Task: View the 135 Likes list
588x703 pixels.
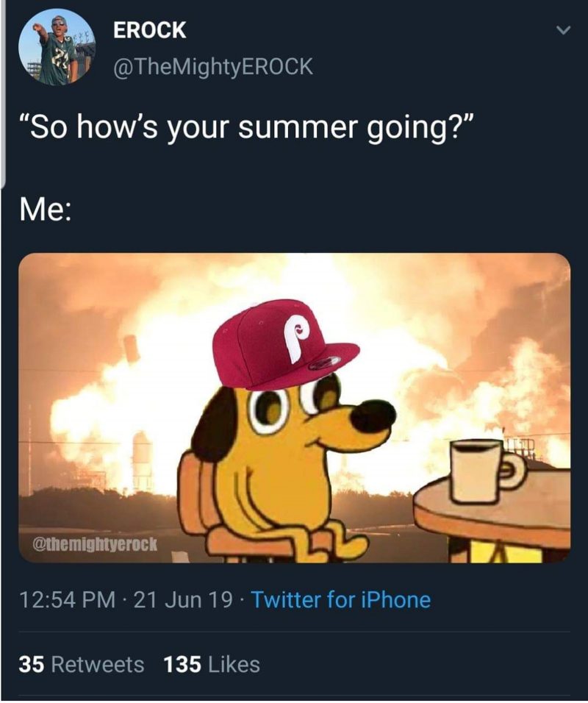Action: tap(212, 665)
